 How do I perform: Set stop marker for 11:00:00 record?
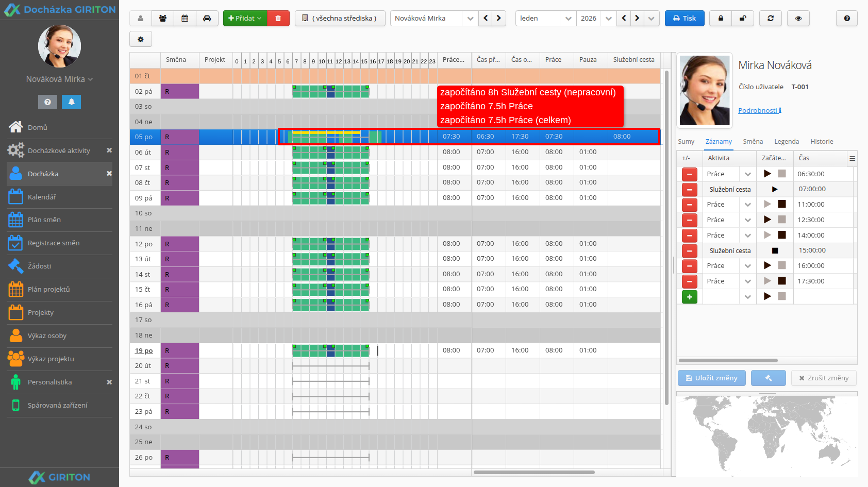point(782,204)
